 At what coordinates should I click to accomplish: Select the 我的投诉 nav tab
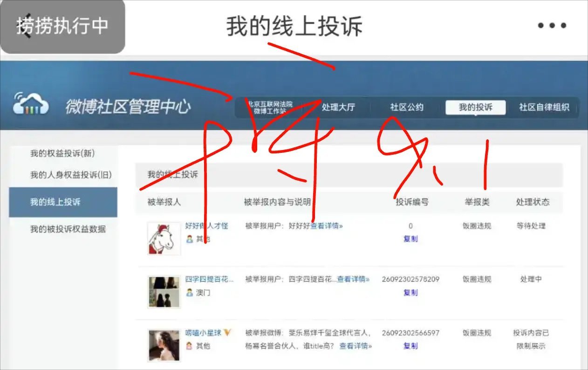pos(476,107)
